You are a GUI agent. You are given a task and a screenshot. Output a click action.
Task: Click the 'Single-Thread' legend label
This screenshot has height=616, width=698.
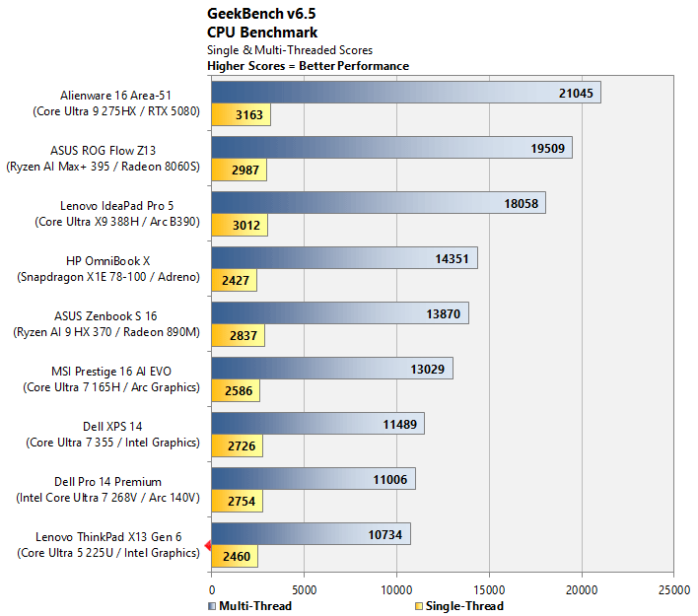click(464, 606)
